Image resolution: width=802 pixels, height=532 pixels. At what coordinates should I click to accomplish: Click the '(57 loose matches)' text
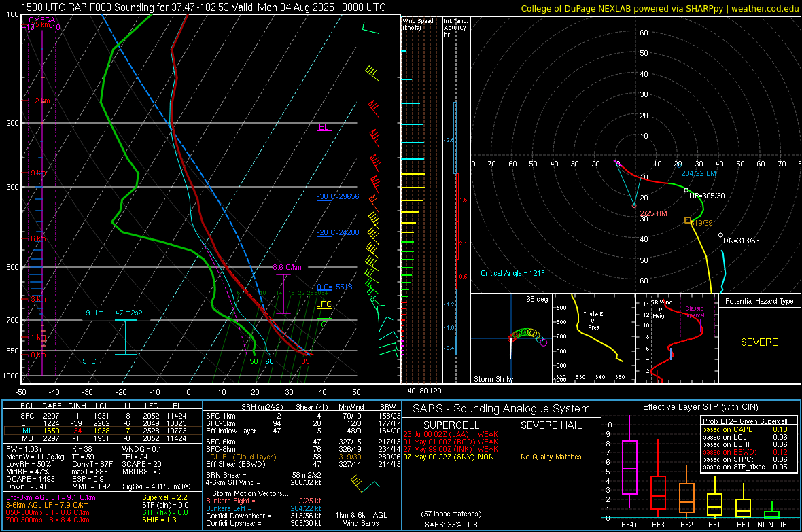pyautogui.click(x=451, y=514)
